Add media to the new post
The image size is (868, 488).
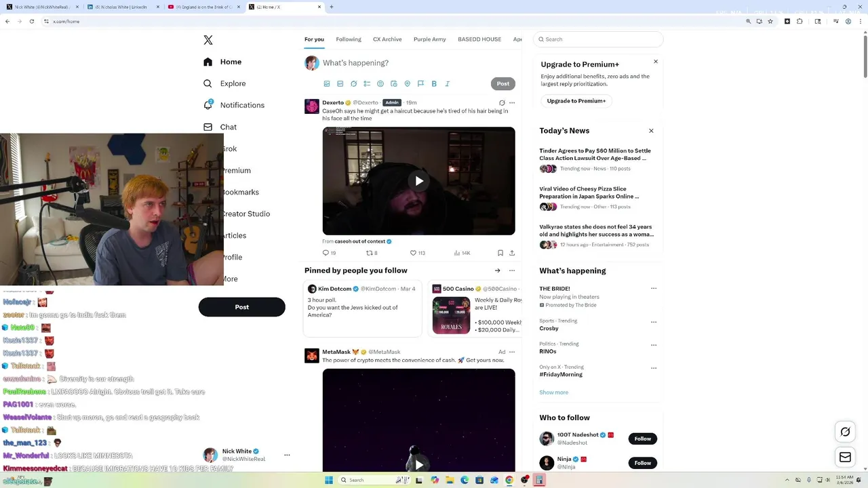coord(327,84)
